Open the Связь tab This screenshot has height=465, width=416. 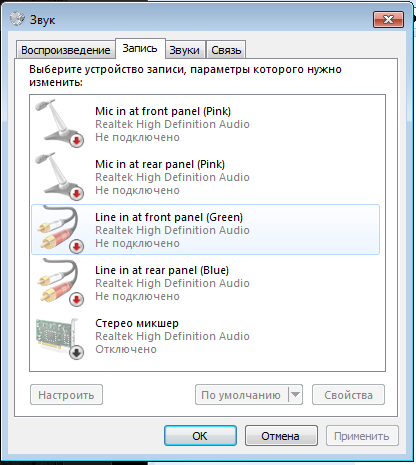tap(226, 50)
